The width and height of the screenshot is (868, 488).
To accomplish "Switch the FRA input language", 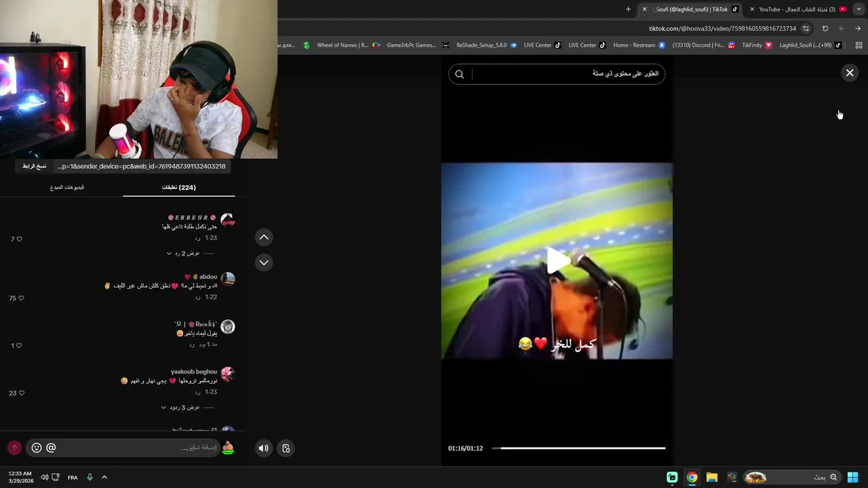I will [x=73, y=477].
